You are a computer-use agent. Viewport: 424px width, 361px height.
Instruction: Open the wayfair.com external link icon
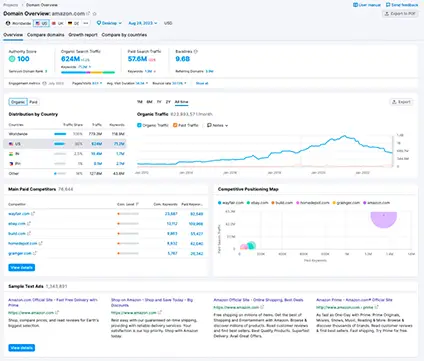[x=33, y=213]
